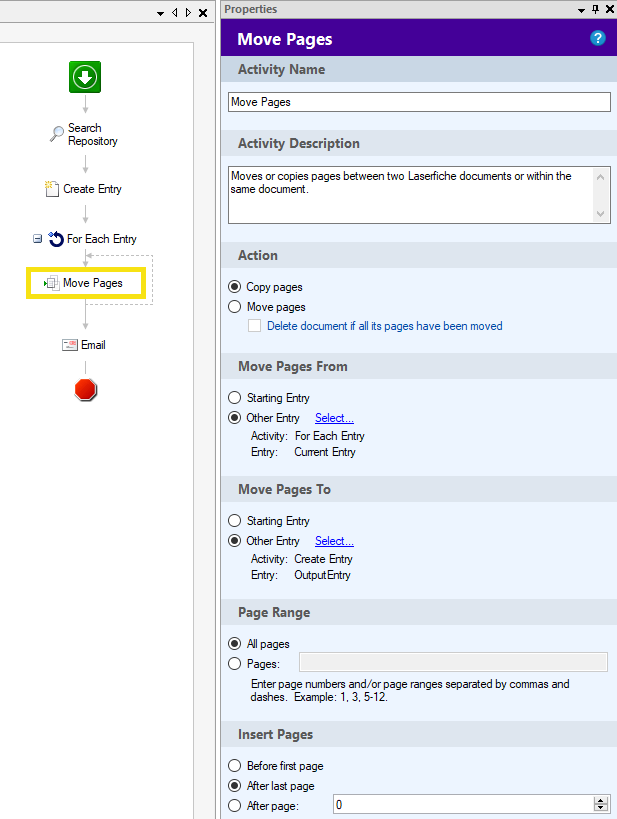Choose Starting Entry under Move Pages To
The width and height of the screenshot is (617, 819).
[235, 521]
